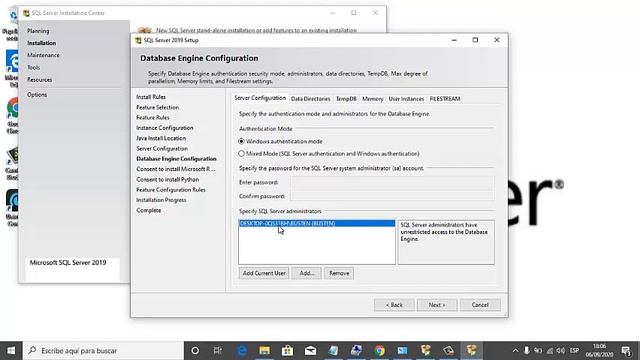
Task: Open Options in Installation Center window
Action: click(x=37, y=95)
